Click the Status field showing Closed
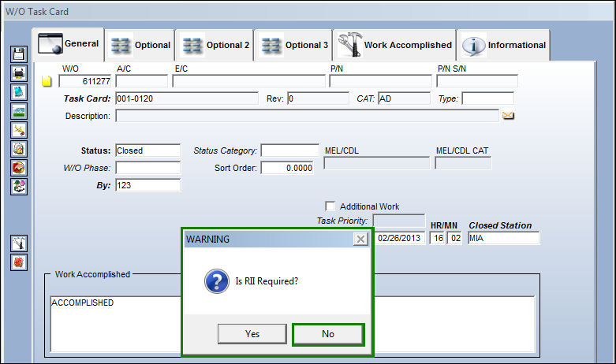 147,150
